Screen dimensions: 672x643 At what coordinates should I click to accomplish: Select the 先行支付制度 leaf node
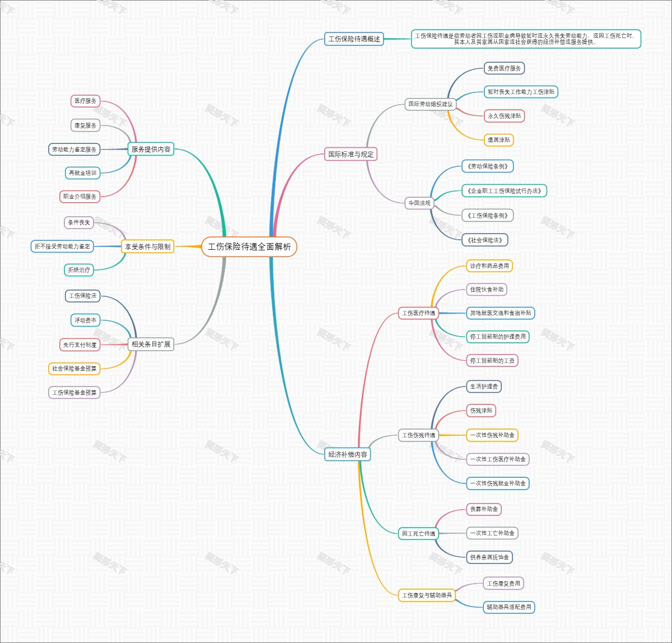[x=80, y=345]
